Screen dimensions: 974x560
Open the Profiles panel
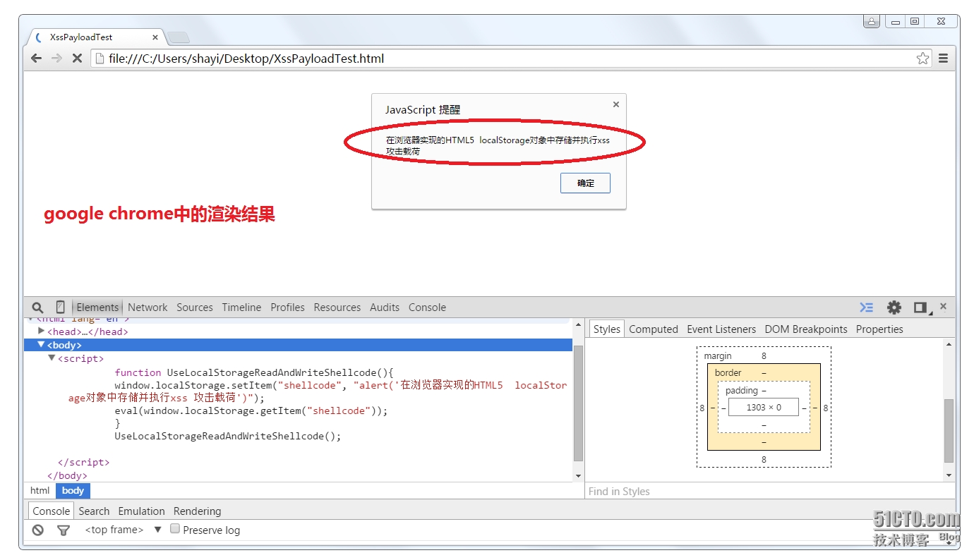click(287, 308)
